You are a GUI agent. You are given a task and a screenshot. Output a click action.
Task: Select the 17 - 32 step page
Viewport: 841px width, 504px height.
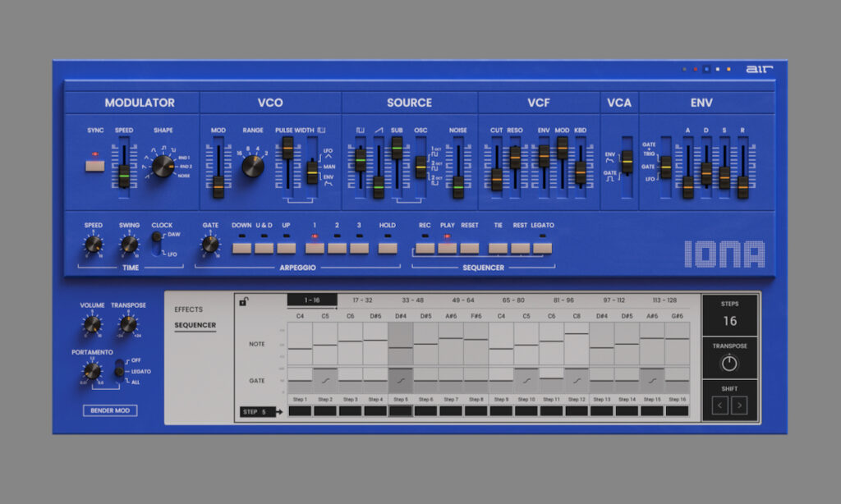(x=361, y=300)
